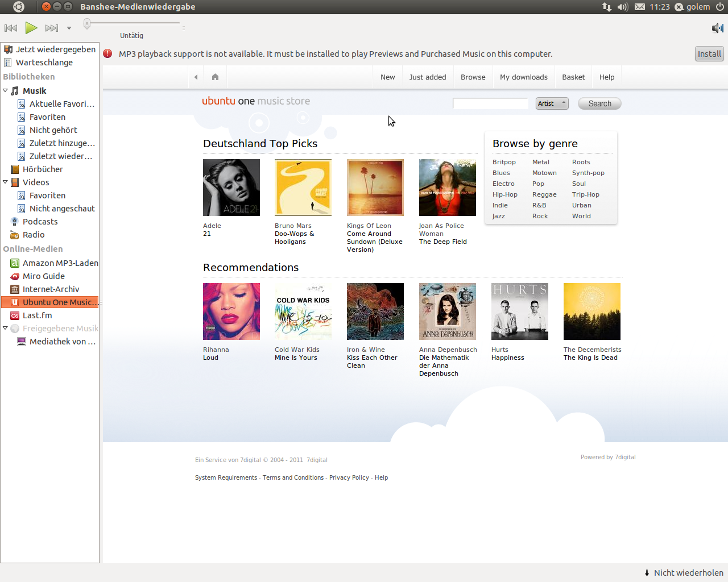The width and height of the screenshot is (728, 582).
Task: Click the Install button for MP3 support
Action: click(x=709, y=53)
